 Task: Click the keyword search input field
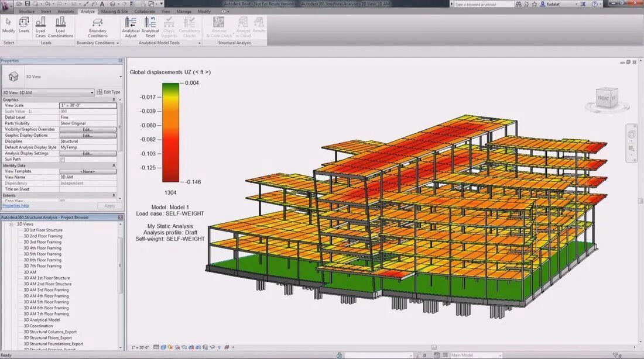tap(484, 4)
